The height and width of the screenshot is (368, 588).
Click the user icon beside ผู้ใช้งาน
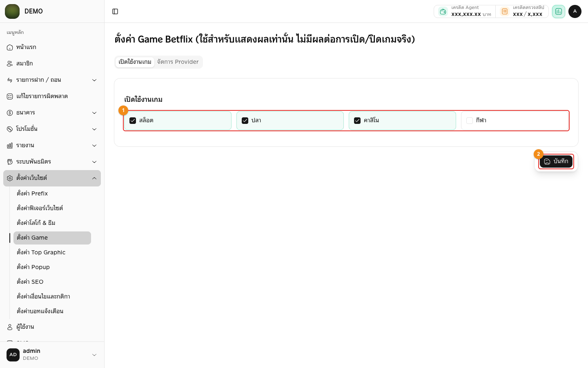click(x=10, y=327)
